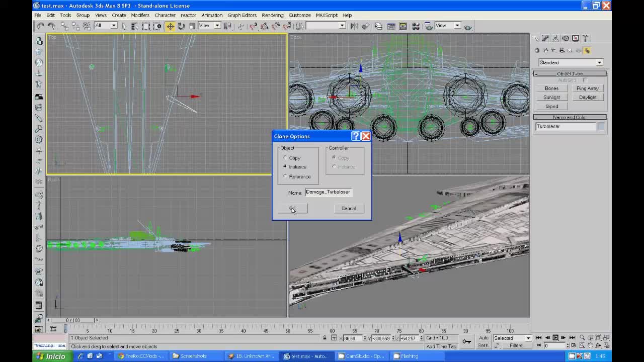Switch to the Hierarchy panel tab
The height and width of the screenshot is (362, 644).
555,39
